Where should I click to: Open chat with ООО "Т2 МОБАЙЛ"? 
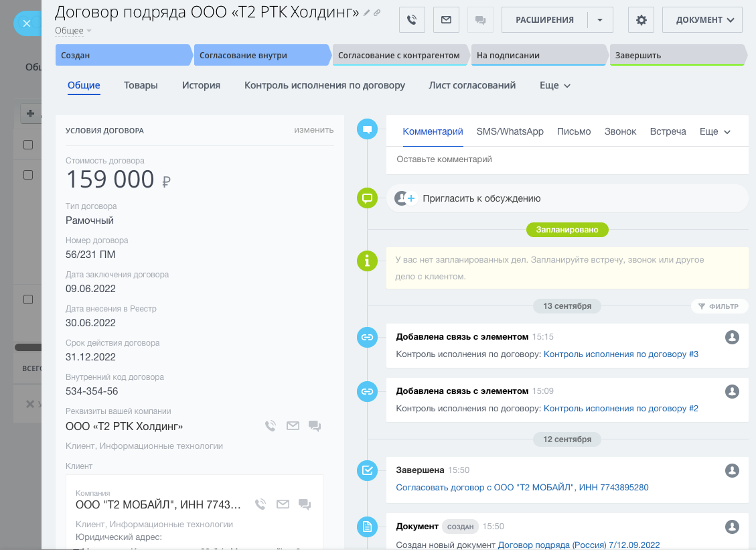click(305, 504)
